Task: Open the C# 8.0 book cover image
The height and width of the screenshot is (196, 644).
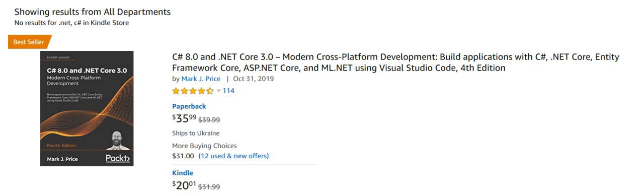Action: pyautogui.click(x=87, y=108)
